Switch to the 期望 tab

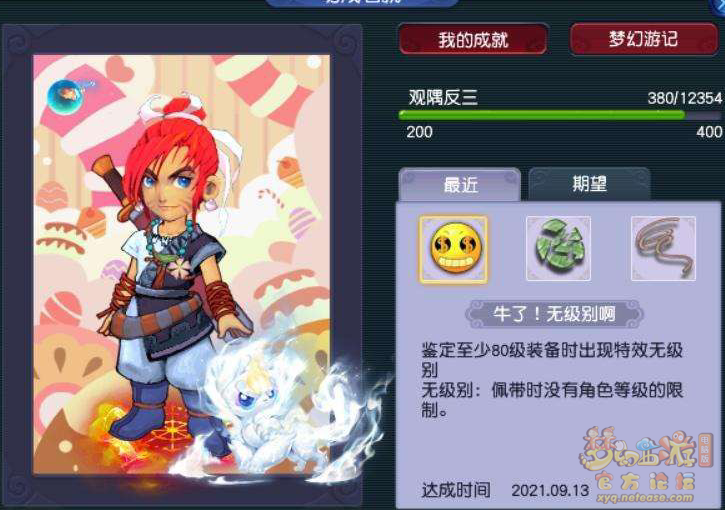pos(590,184)
